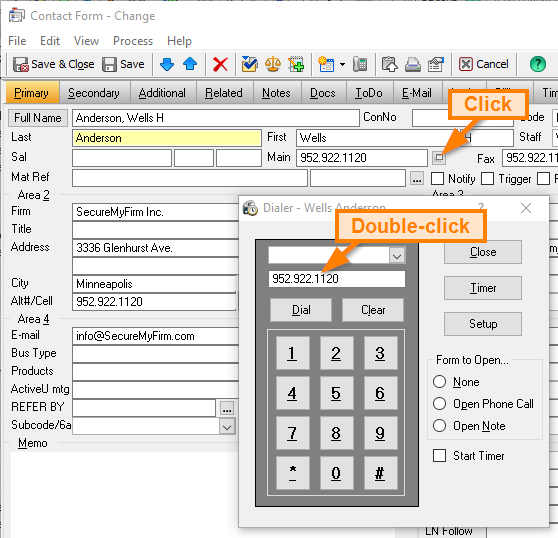558x538 pixels.
Task: Click ellipsis button beside REFER BY field
Action: pos(227,408)
